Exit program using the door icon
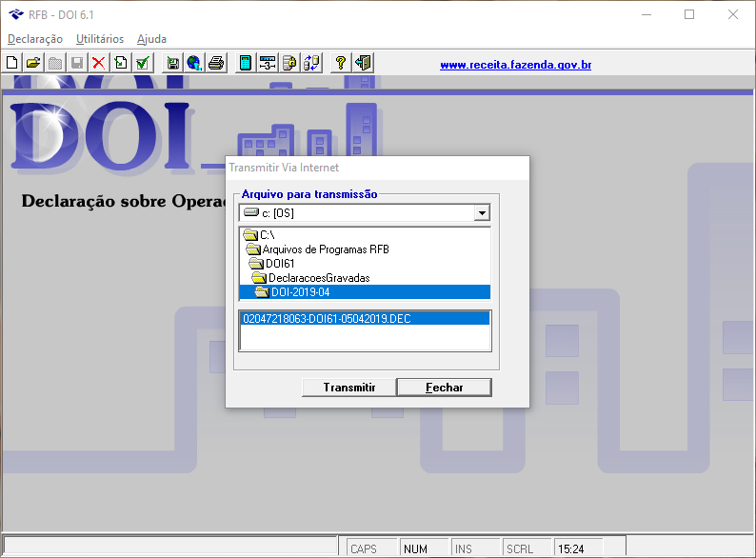The width and height of the screenshot is (756, 558). (x=363, y=63)
